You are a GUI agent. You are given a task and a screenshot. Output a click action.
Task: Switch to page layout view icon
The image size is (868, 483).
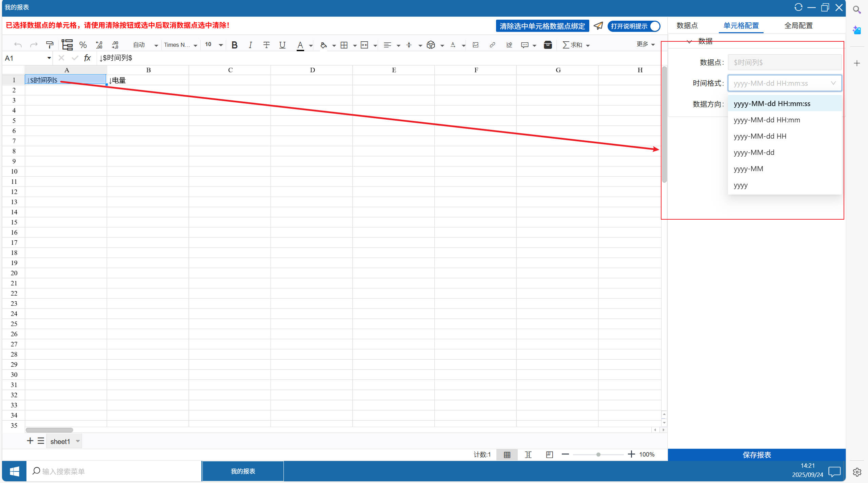528,455
